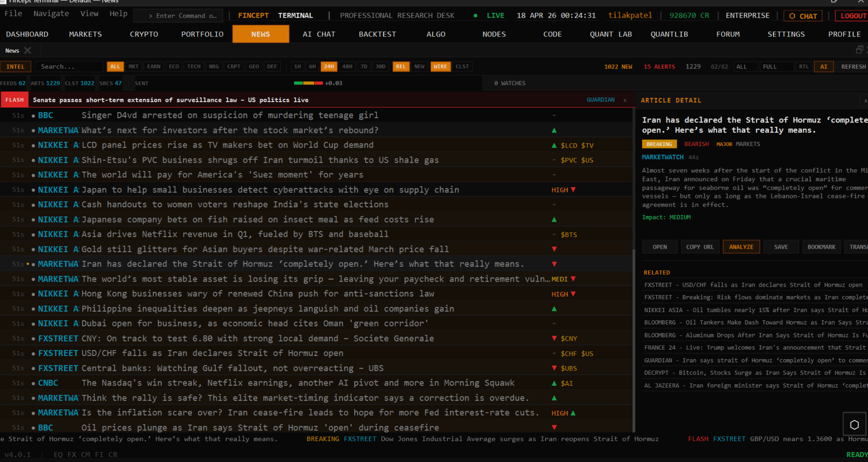Click the up arrow on LCD panel row
Screen dimensions: 868x462
(554, 145)
